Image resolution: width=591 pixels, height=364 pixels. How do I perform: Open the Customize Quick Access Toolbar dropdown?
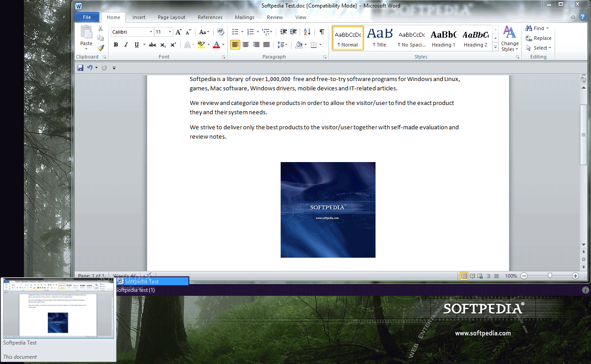tap(114, 68)
